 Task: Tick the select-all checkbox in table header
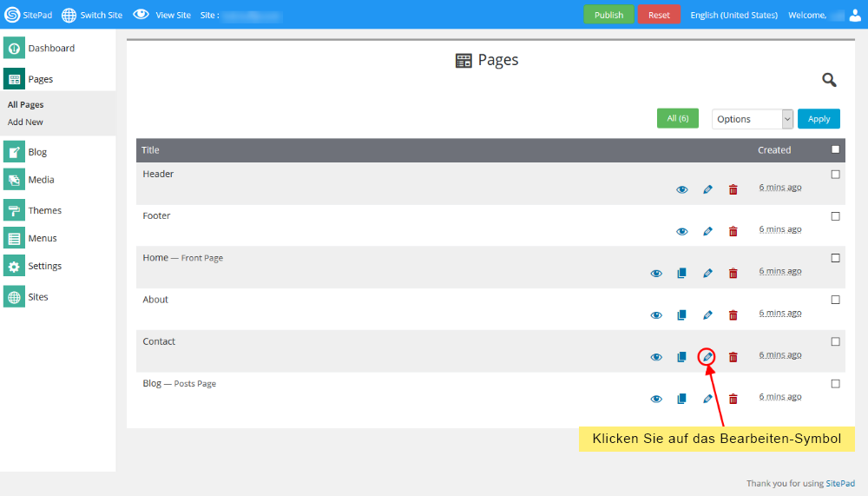tap(835, 149)
